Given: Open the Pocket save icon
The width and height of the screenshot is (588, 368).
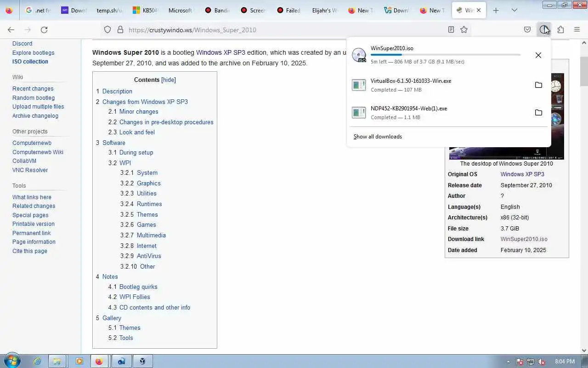Looking at the screenshot, I should coord(527,29).
